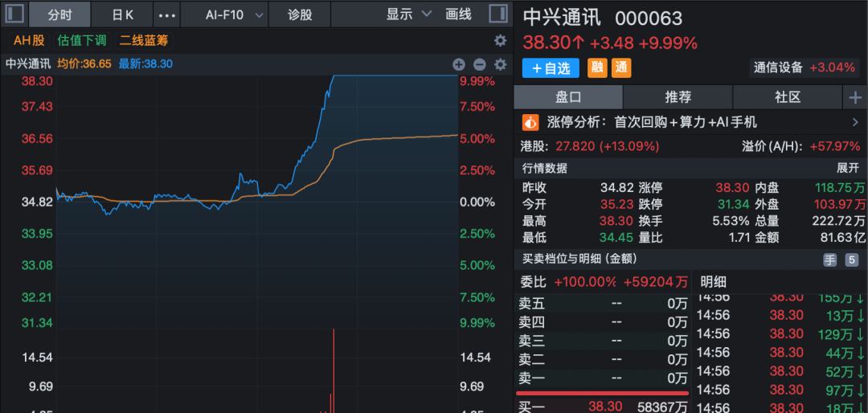The image size is (868, 413).
Task: Expand 行情数据 with 展开
Action: click(x=847, y=168)
